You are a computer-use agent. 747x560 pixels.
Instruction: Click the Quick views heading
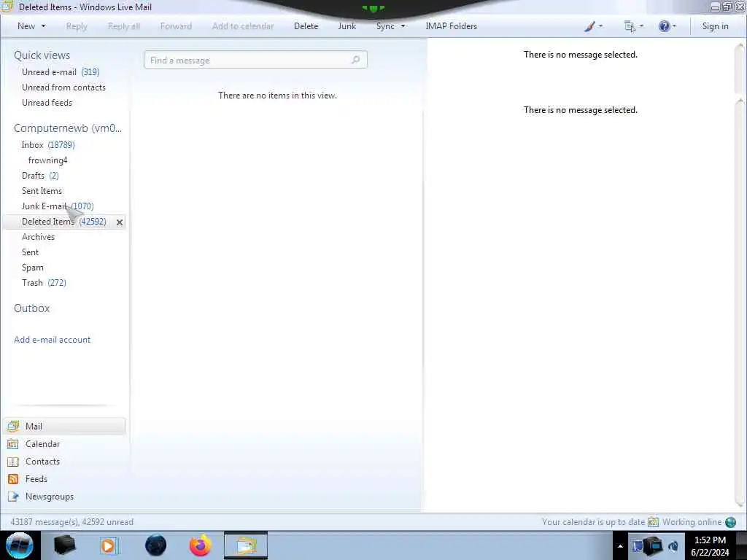(x=42, y=55)
